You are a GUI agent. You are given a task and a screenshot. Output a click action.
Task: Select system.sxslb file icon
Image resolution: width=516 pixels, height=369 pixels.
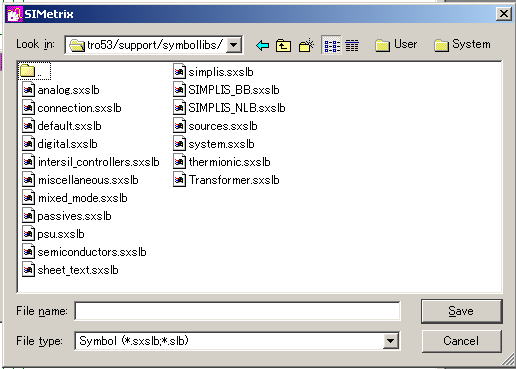(179, 144)
